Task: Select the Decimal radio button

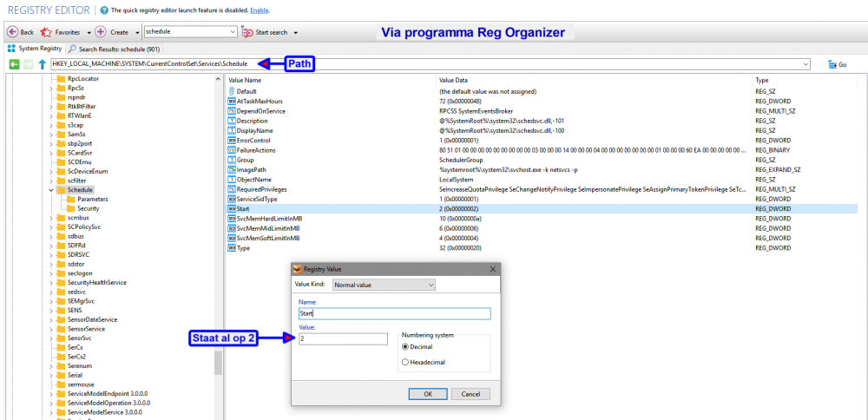Action: pos(405,347)
